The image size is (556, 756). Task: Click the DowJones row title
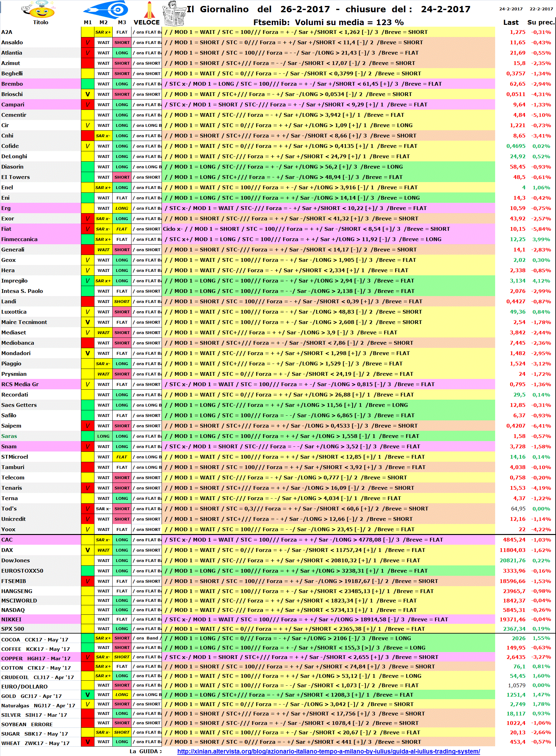point(15,560)
